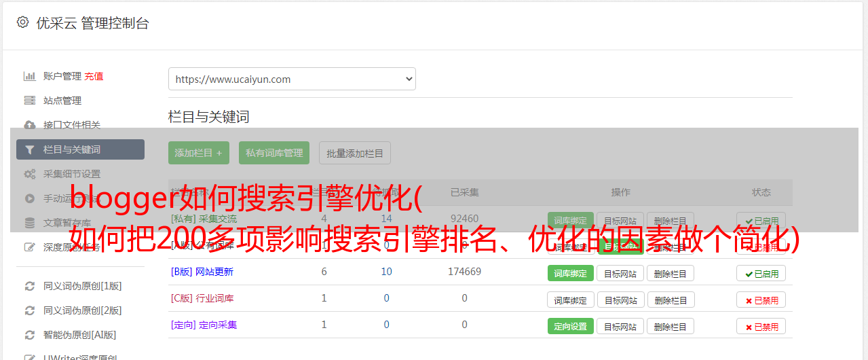Click 词库绑定 in the 采集交流 row

(x=570, y=221)
